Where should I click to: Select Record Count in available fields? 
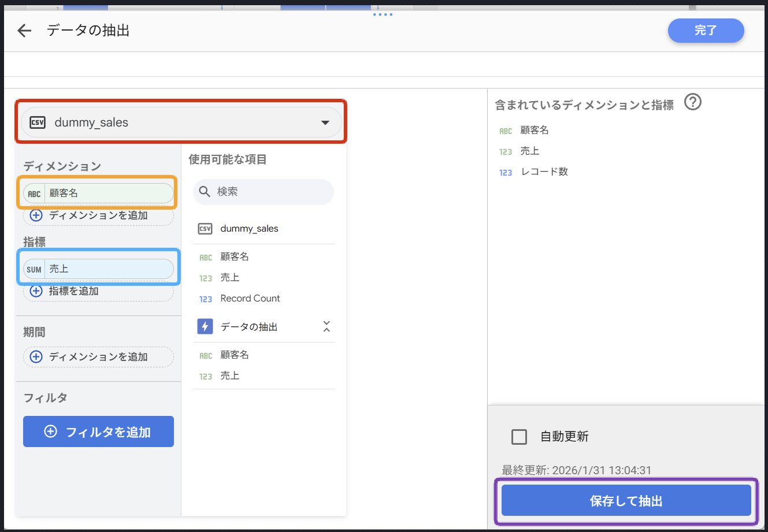point(250,299)
